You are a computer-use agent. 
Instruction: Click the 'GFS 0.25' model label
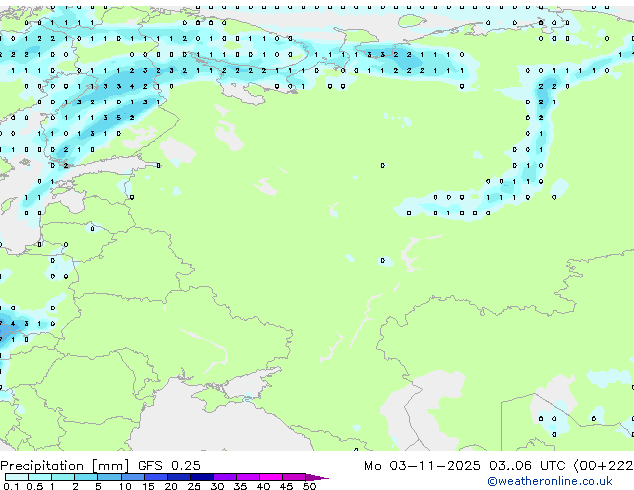tap(169, 466)
